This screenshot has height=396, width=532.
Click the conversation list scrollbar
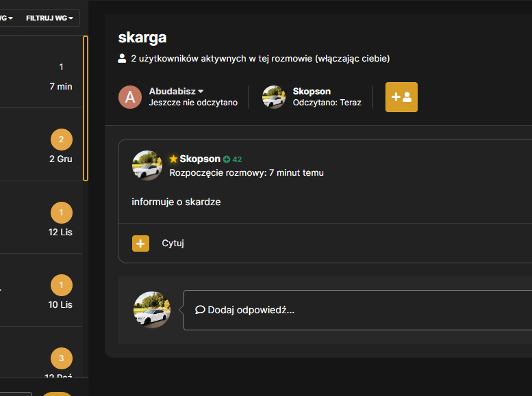[86, 109]
